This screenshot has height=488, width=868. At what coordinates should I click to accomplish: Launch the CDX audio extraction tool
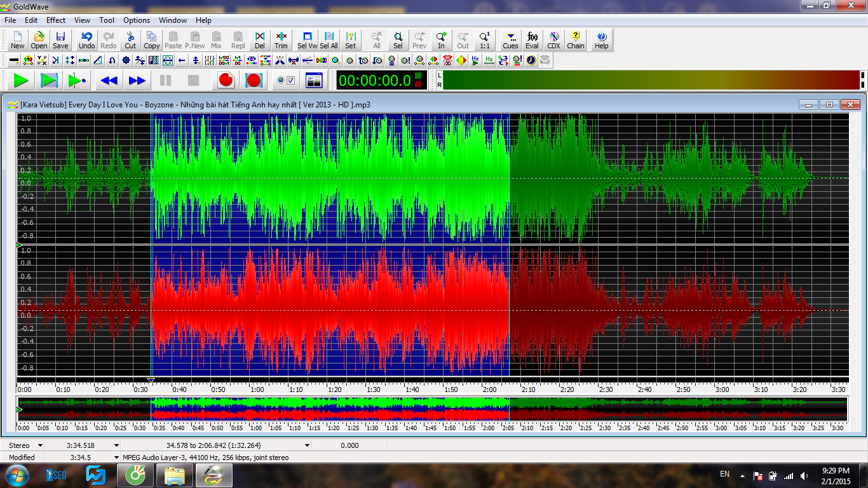click(553, 40)
